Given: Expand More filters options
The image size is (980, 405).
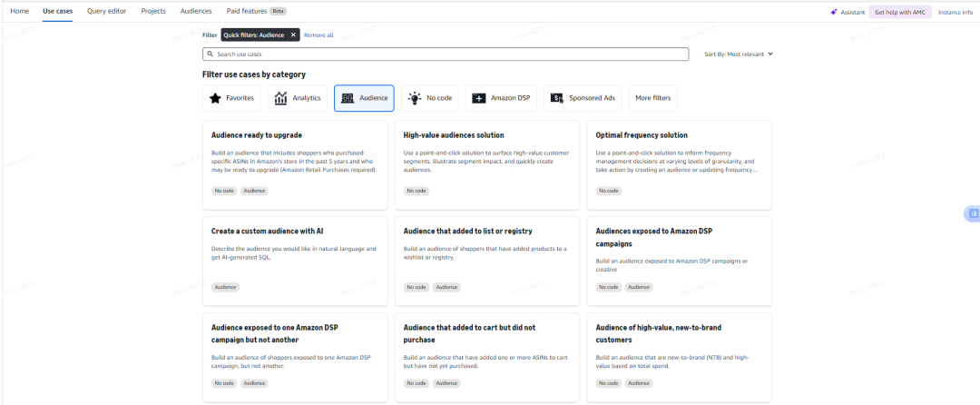Looking at the screenshot, I should (x=653, y=98).
